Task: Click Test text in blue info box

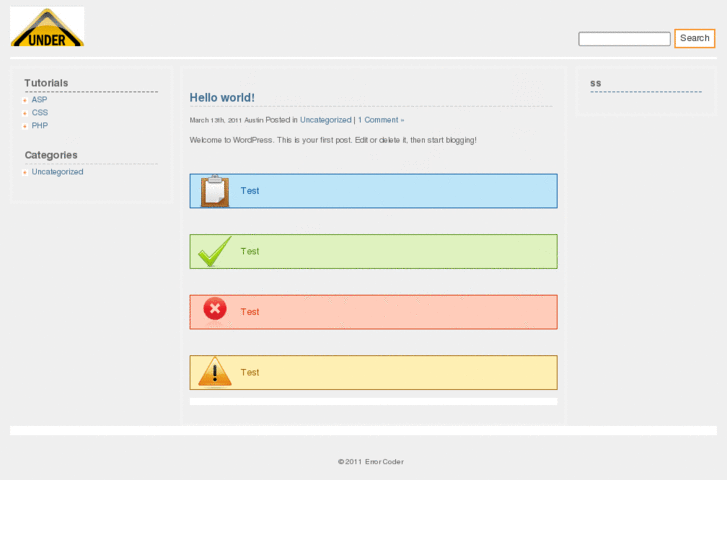Action: (250, 191)
